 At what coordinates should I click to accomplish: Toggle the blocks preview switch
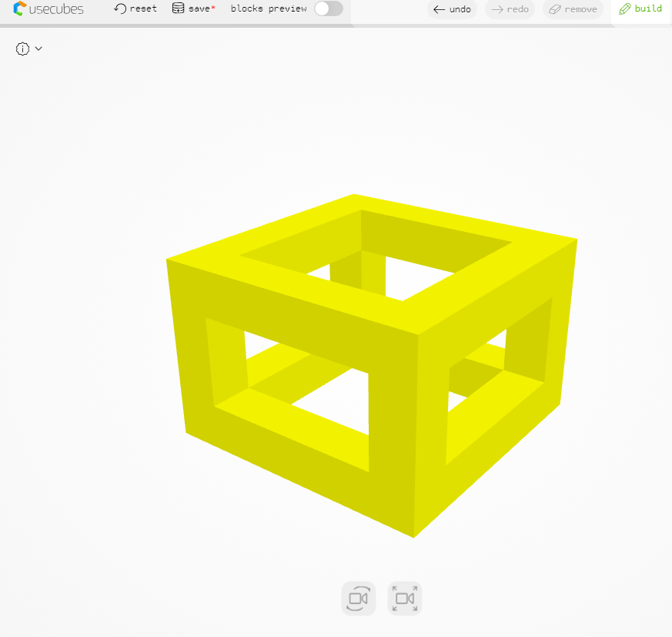click(x=329, y=8)
